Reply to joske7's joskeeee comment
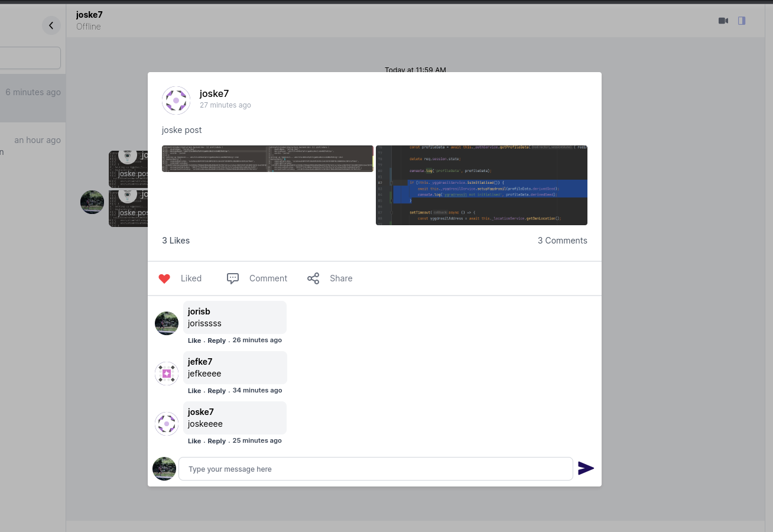 [x=216, y=440]
